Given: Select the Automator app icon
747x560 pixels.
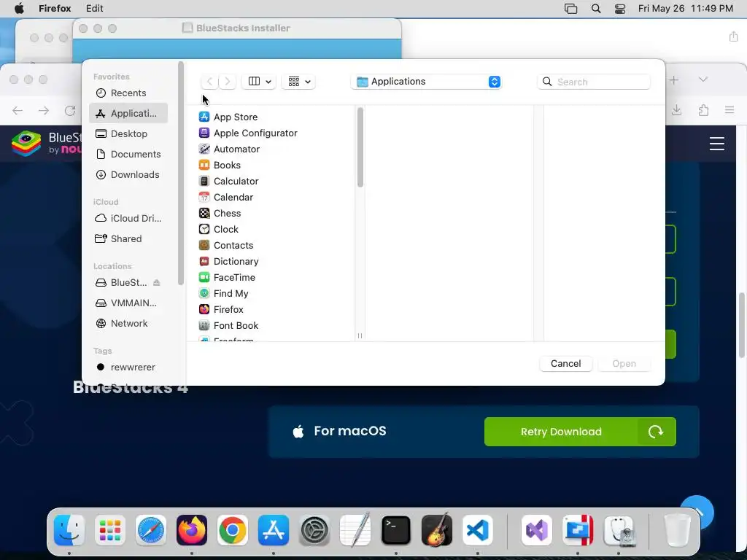Looking at the screenshot, I should tap(204, 149).
